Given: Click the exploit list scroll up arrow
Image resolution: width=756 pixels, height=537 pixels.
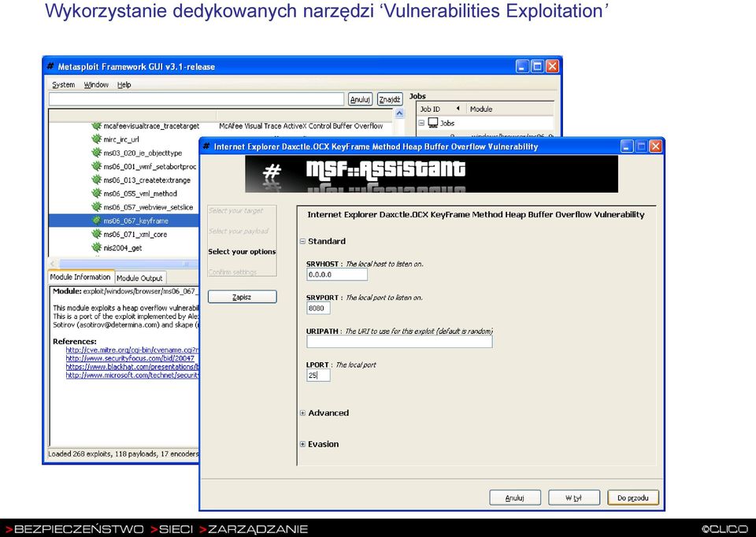Looking at the screenshot, I should point(399,113).
